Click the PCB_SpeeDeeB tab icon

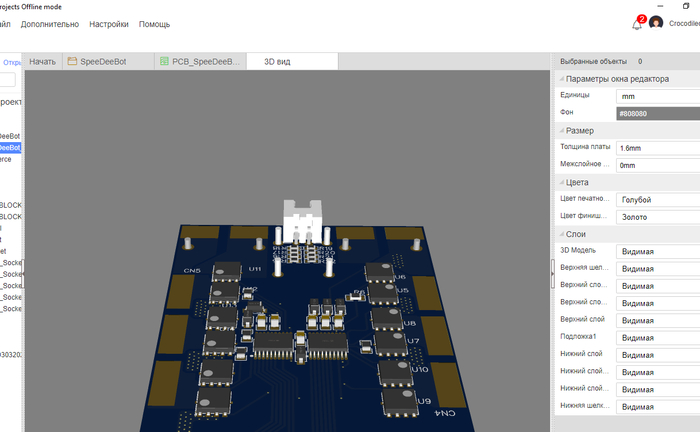(164, 61)
